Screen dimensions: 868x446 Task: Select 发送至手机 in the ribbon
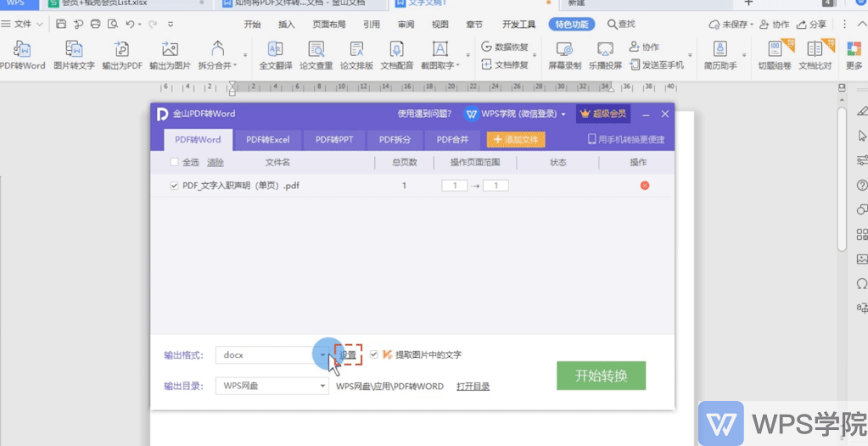tap(657, 64)
